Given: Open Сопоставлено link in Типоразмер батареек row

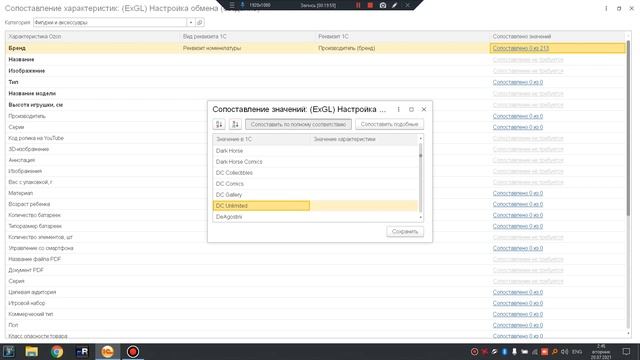Looking at the screenshot, I should (518, 226).
